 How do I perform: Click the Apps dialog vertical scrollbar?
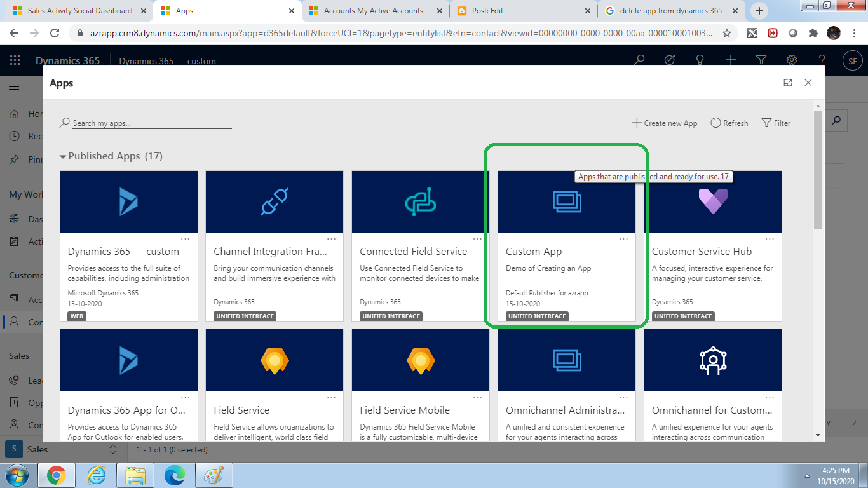818,172
